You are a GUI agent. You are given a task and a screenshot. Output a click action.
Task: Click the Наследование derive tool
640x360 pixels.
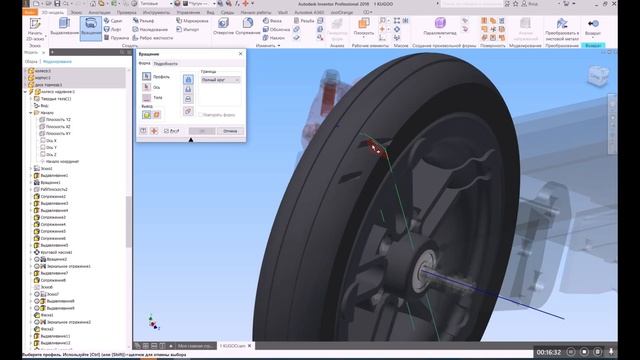(x=150, y=29)
